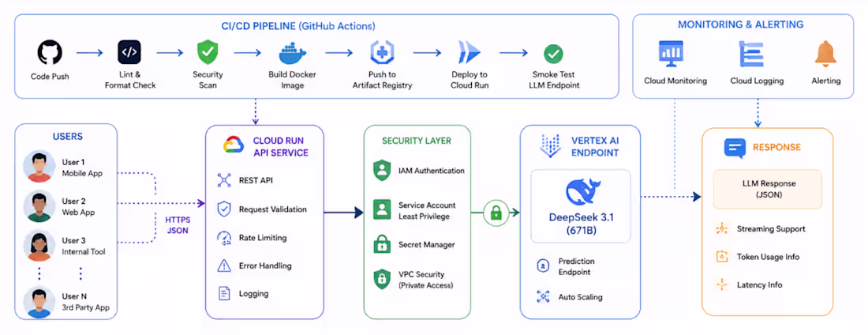Select the Token Usage Info icon
868x335 pixels.
(722, 257)
